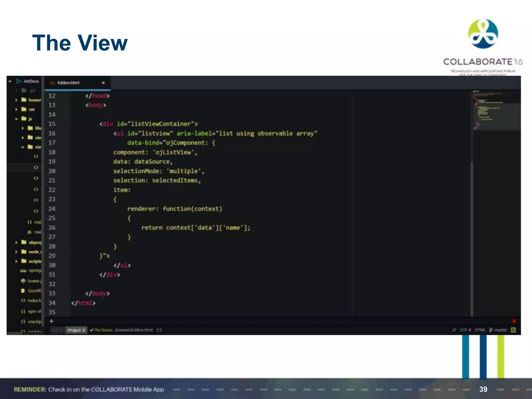Click the Project 0 linter button

click(76, 330)
